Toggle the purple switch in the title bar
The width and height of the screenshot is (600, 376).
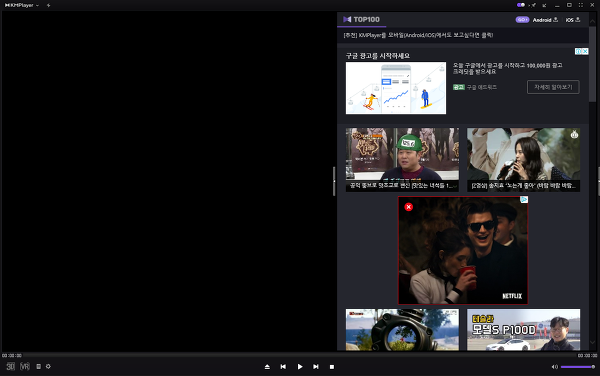[520, 5]
